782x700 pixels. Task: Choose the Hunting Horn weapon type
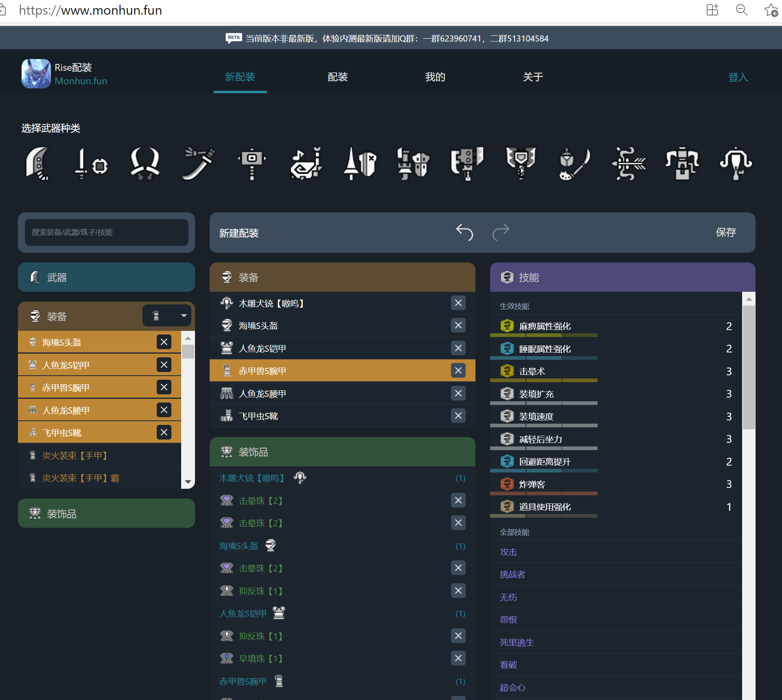(306, 164)
